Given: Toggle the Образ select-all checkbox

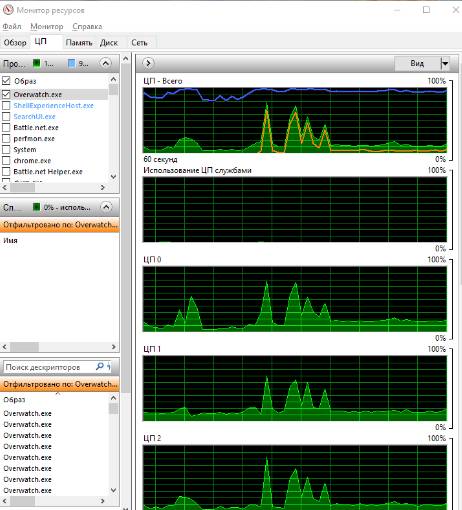Looking at the screenshot, I should coord(6,80).
